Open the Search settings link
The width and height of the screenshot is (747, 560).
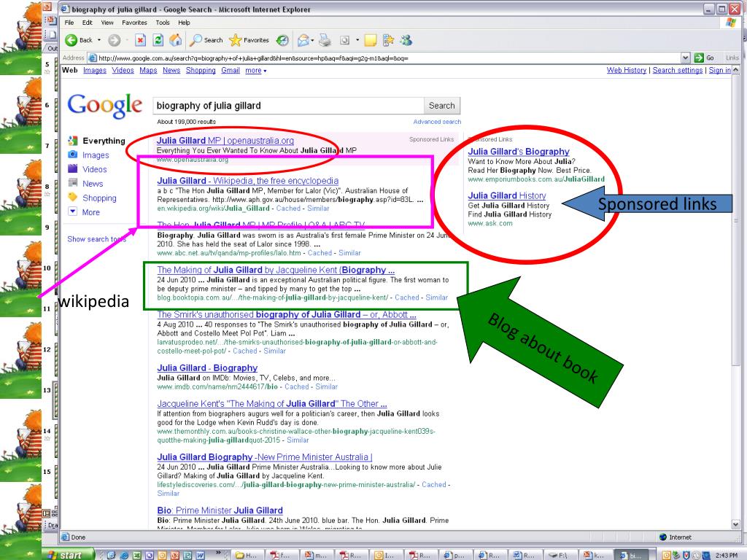click(x=677, y=71)
